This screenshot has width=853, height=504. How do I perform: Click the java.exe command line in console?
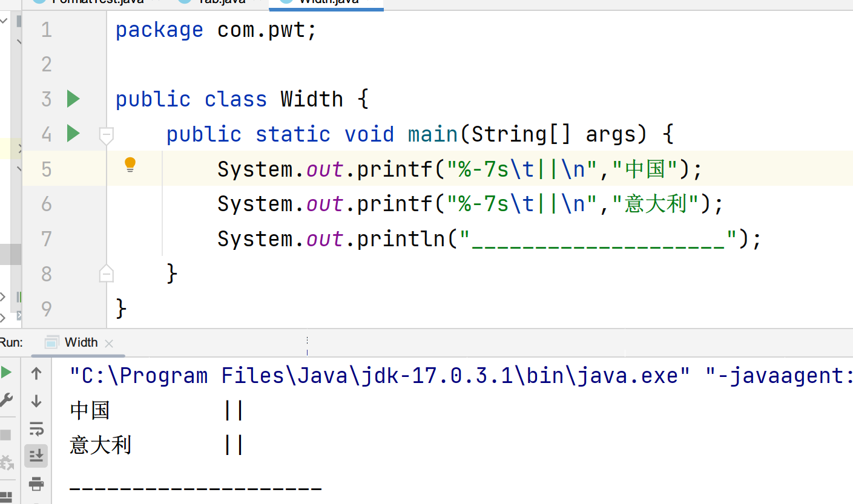click(x=461, y=376)
